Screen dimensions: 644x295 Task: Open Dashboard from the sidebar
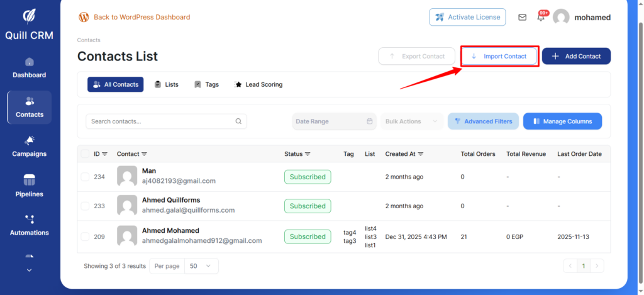point(30,68)
